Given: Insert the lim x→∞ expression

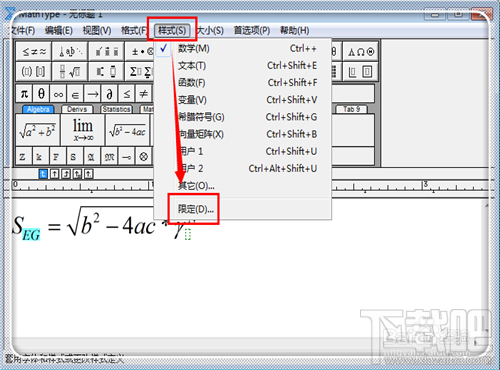Looking at the screenshot, I should point(83,130).
